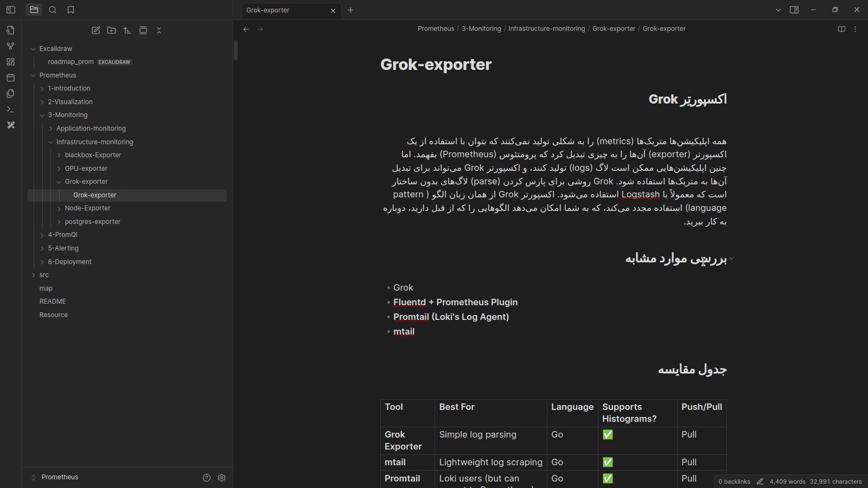The height and width of the screenshot is (488, 868).
Task: Click the Fluentd + Prometheus Plugin bullet
Action: coord(455,302)
